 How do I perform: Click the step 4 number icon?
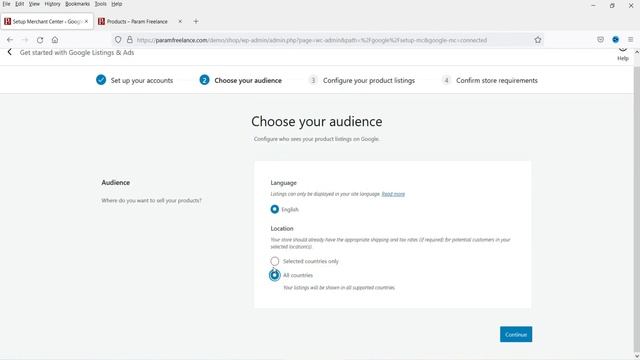tap(446, 80)
